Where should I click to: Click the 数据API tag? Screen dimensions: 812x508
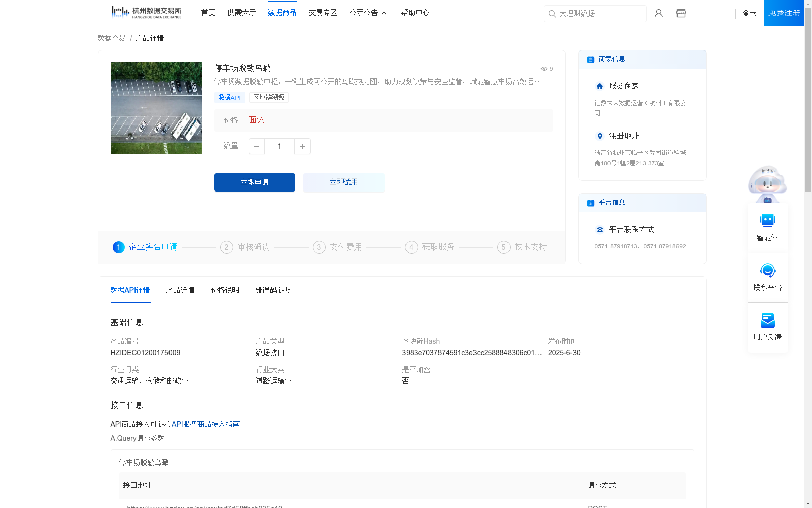coord(229,98)
